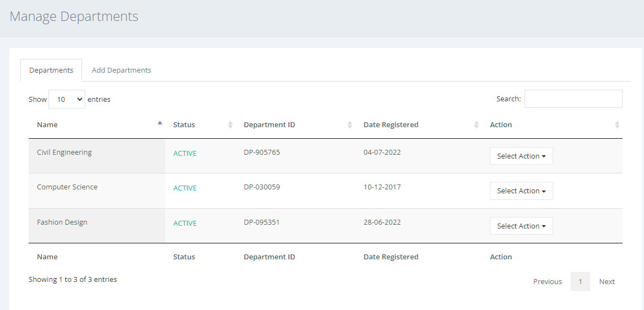Sort by Department ID column arrows
The width and height of the screenshot is (644, 310).
(350, 124)
